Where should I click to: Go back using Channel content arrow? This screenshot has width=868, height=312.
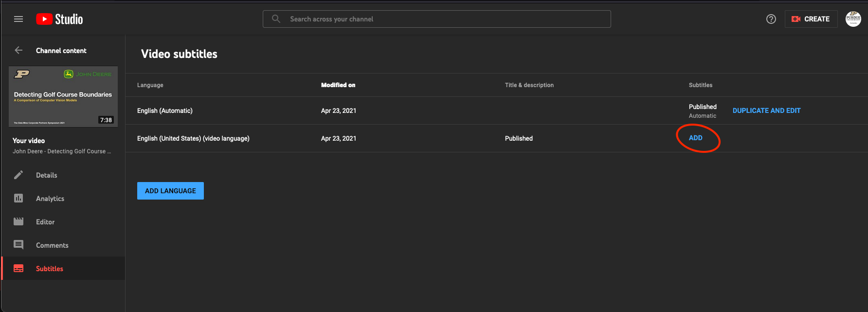pyautogui.click(x=18, y=50)
